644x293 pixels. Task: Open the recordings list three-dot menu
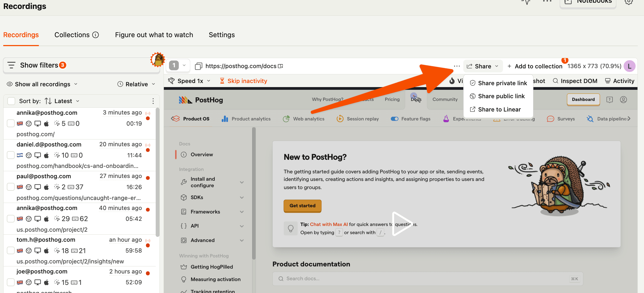click(153, 101)
